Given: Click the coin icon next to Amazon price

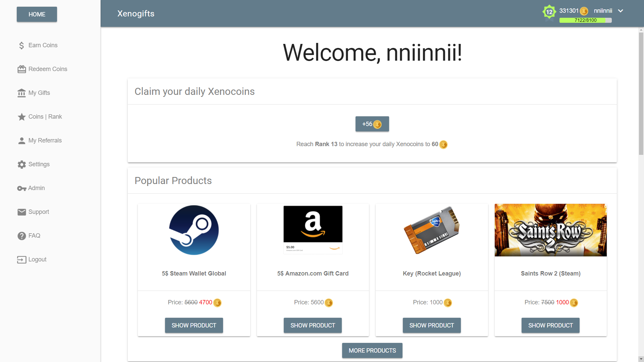Looking at the screenshot, I should [329, 303].
